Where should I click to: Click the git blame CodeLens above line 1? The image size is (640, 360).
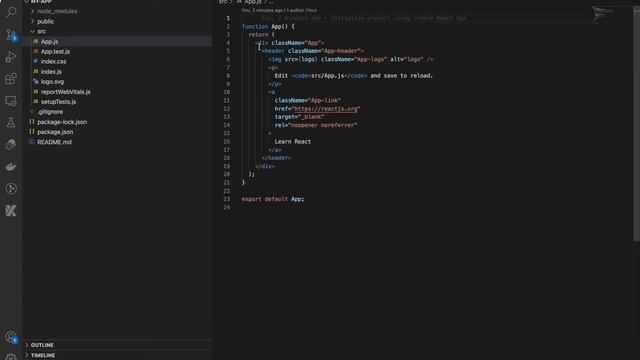[279, 10]
